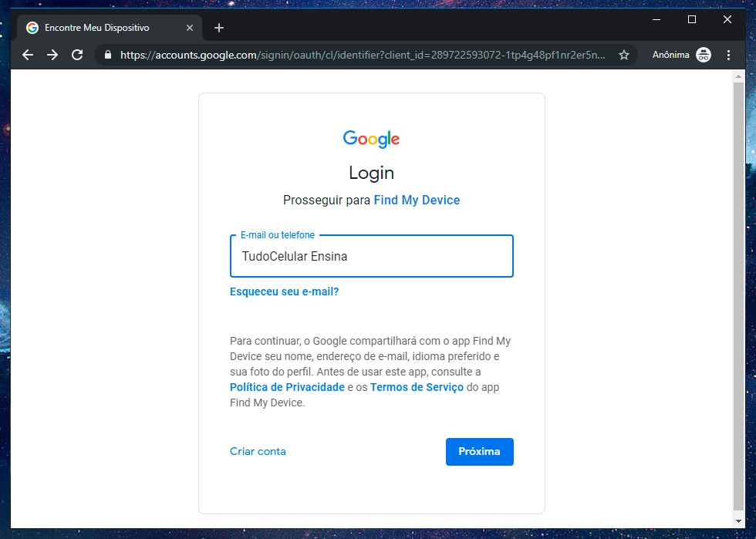This screenshot has width=756, height=539.
Task: Click the padlock site security icon
Action: click(107, 56)
